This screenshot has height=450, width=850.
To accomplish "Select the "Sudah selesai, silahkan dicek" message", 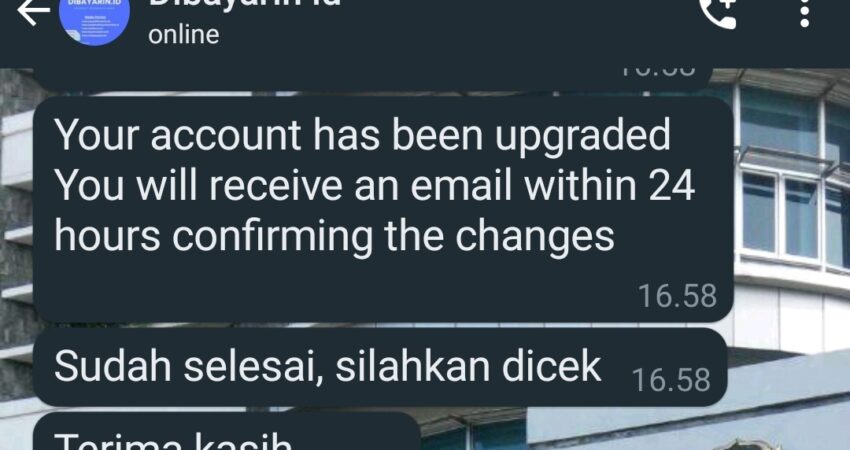I will click(x=380, y=367).
